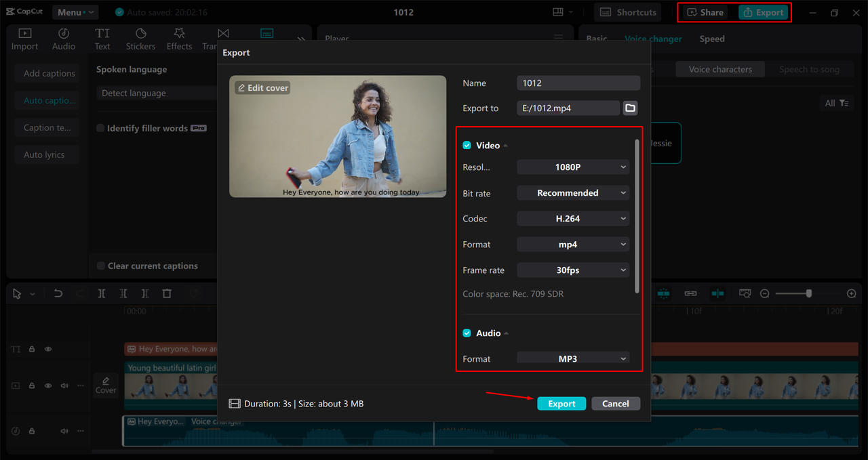Select the pointer tool in timeline toolbar
The width and height of the screenshot is (868, 460).
click(x=17, y=293)
